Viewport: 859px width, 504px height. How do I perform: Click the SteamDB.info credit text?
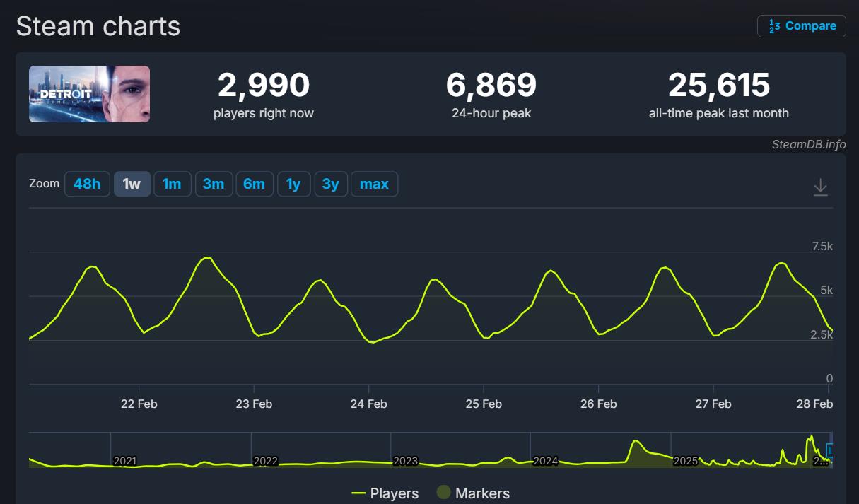point(809,144)
